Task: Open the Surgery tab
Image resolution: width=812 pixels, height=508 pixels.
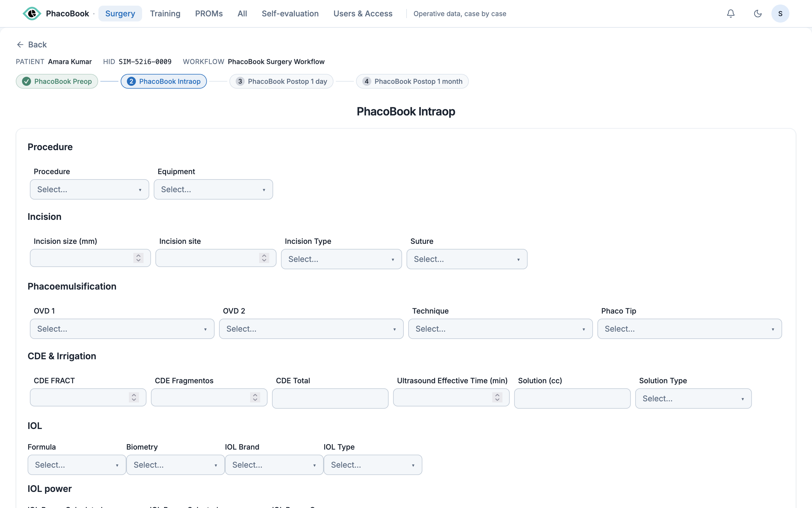Action: pos(120,14)
